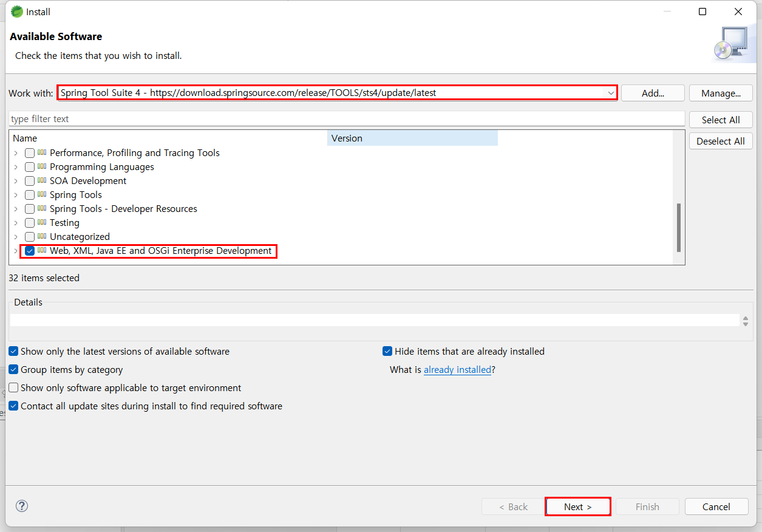Viewport: 762px width, 532px height.
Task: Toggle Hide items that are already installed
Action: (x=387, y=351)
